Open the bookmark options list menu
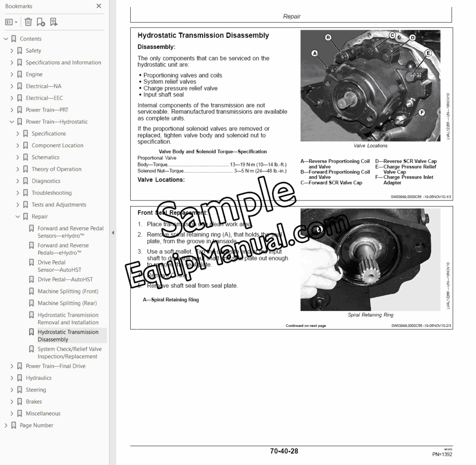This screenshot has height=465, width=476. point(11,22)
